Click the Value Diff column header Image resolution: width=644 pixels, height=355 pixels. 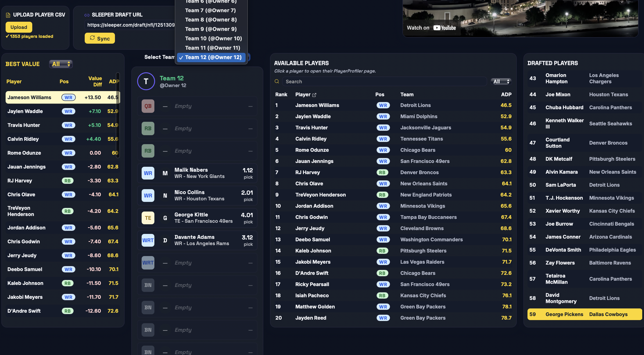click(x=95, y=81)
